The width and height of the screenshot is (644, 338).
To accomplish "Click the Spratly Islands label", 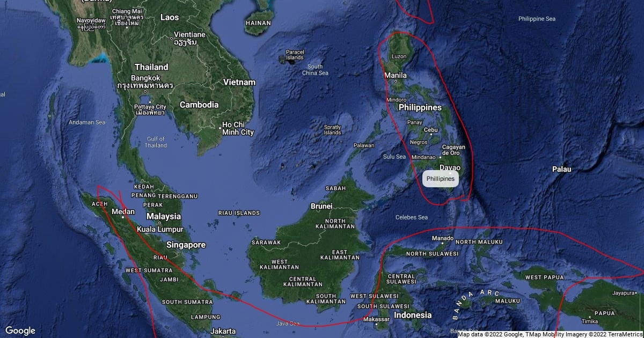I will click(332, 130).
